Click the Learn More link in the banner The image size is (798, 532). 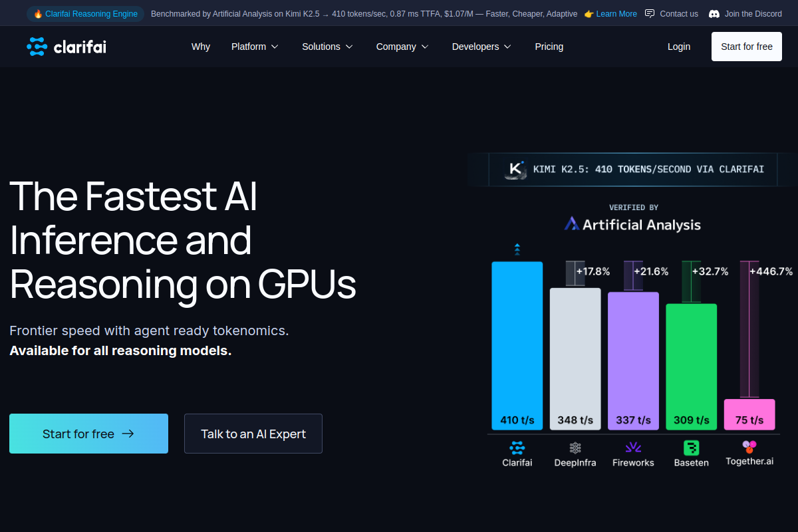(x=616, y=13)
